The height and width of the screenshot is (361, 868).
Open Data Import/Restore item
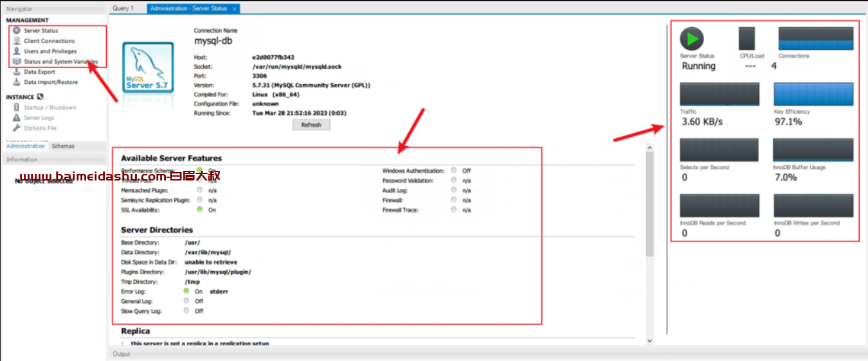(x=51, y=82)
